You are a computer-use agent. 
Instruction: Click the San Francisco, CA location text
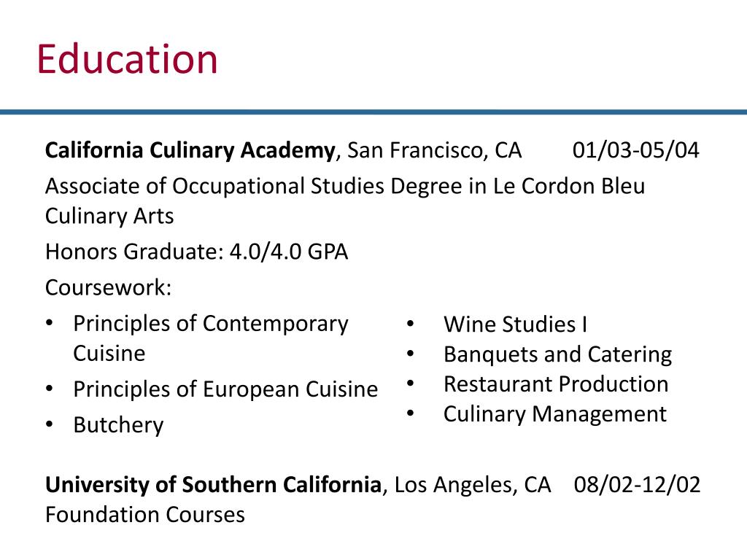(435, 151)
